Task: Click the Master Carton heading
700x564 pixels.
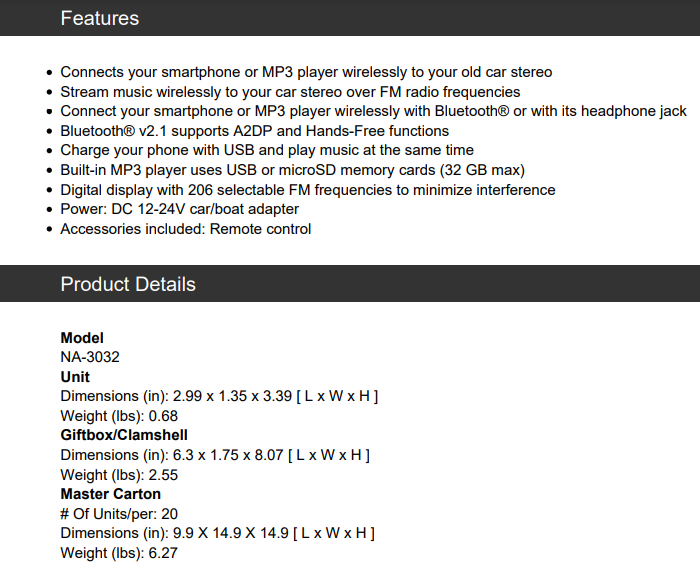Action: (x=110, y=494)
